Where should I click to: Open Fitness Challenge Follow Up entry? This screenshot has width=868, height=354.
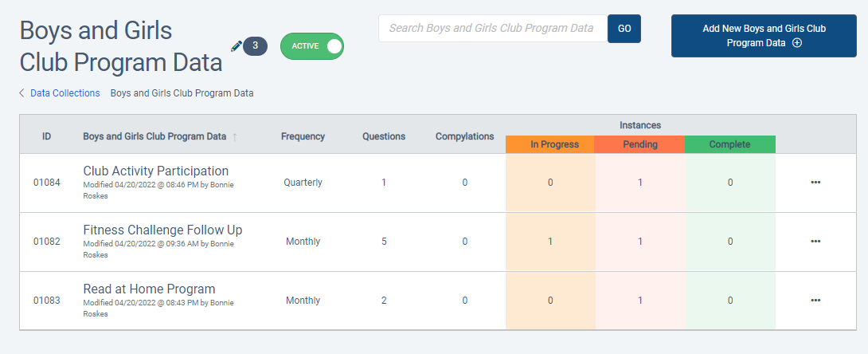coord(162,230)
